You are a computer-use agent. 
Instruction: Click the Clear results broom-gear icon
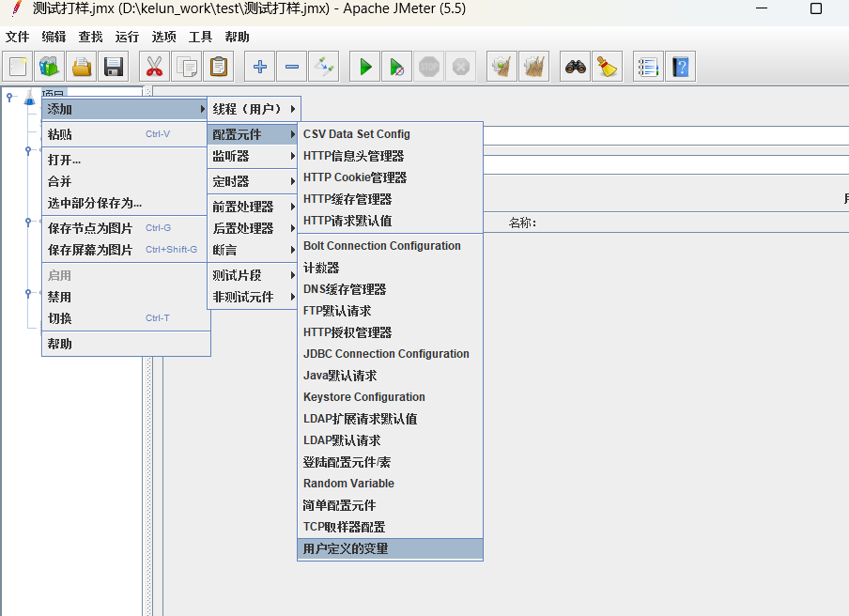tap(502, 67)
